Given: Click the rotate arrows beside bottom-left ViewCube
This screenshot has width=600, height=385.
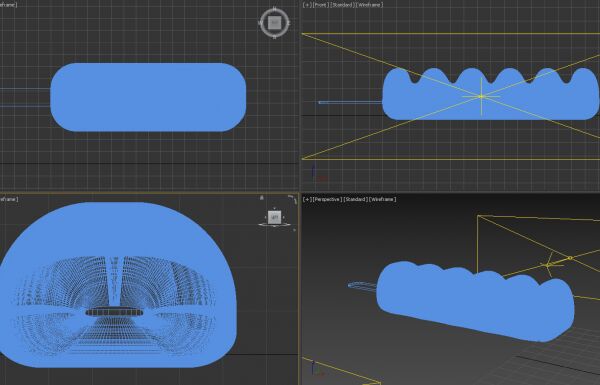Looking at the screenshot, I should [x=292, y=199].
